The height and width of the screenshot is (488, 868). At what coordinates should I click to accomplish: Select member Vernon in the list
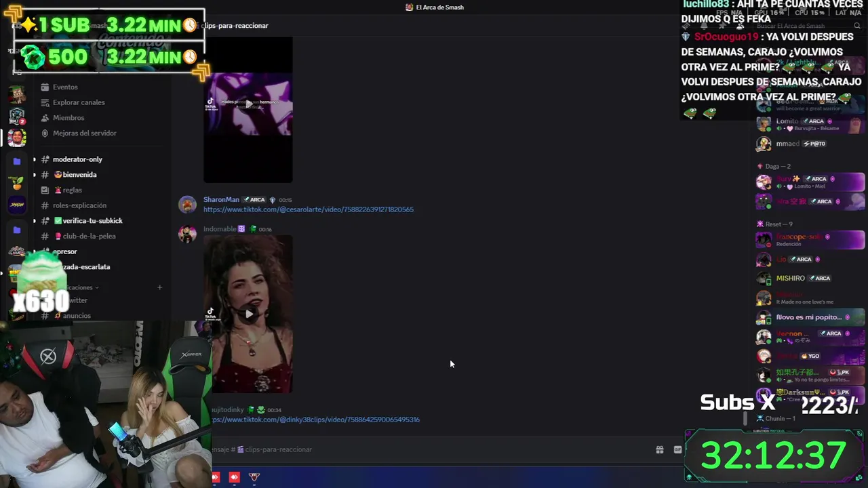tap(810, 336)
